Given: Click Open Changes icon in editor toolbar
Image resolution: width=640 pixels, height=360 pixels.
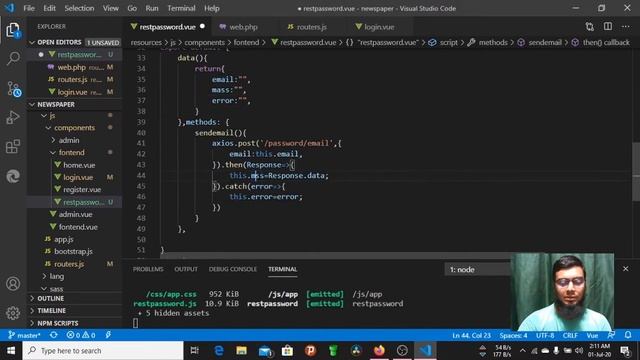Looking at the screenshot, I should [589, 27].
